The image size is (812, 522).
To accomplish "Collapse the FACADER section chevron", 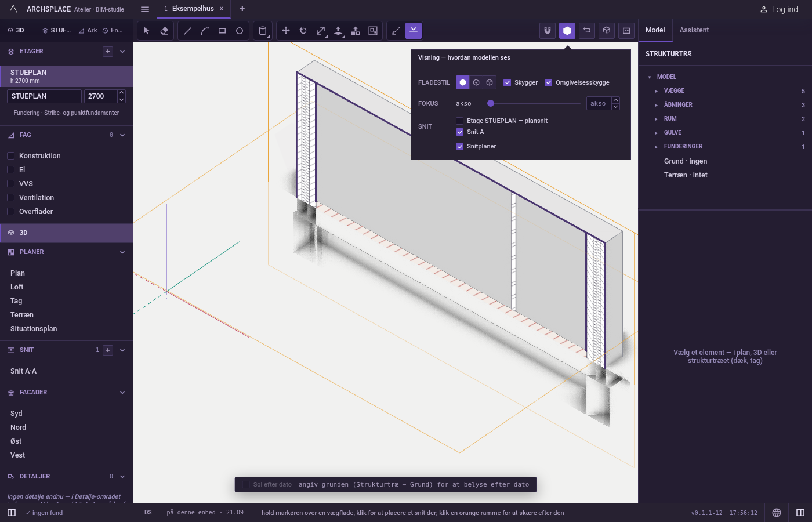I will click(x=122, y=393).
